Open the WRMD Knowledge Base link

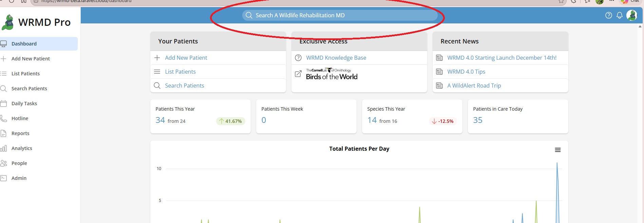tap(336, 58)
